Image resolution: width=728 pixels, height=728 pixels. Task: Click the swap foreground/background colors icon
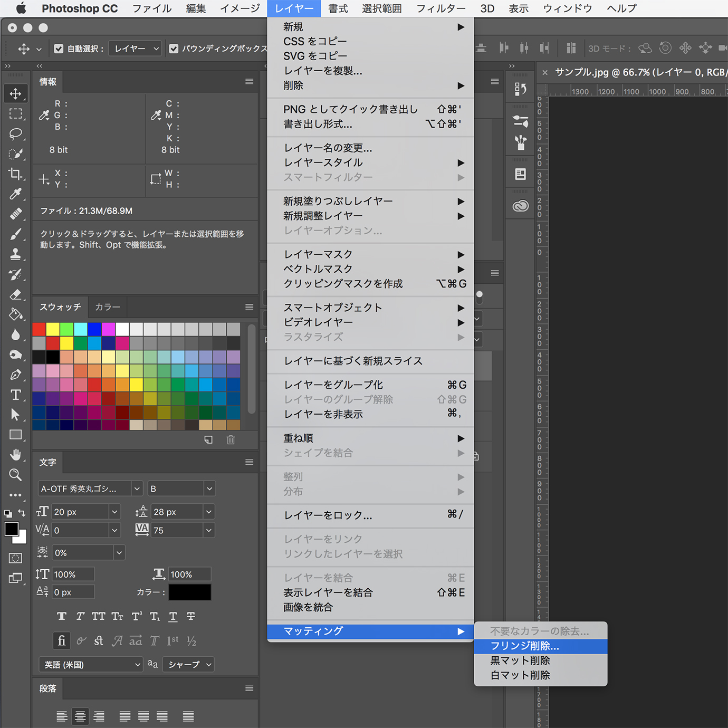(22, 513)
